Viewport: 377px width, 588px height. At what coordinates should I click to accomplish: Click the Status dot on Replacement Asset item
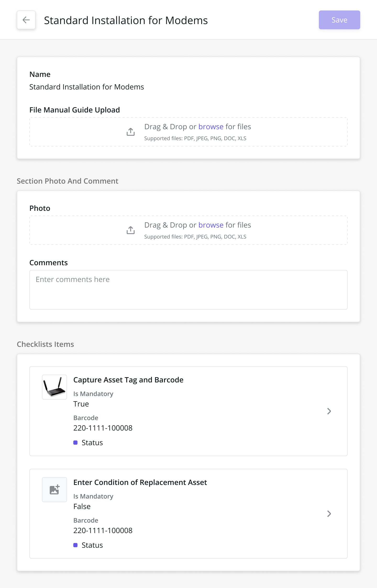[75, 545]
